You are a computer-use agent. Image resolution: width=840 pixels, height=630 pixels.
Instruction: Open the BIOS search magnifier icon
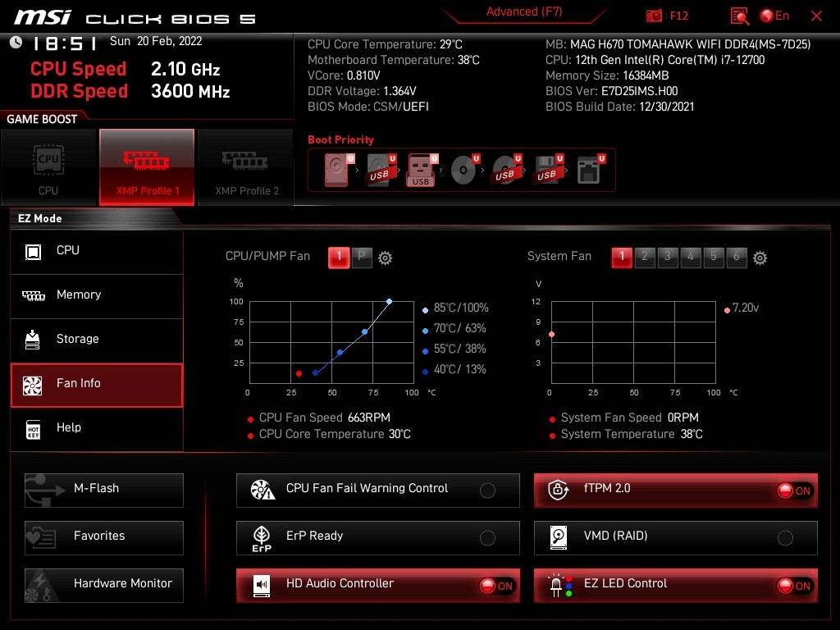740,16
